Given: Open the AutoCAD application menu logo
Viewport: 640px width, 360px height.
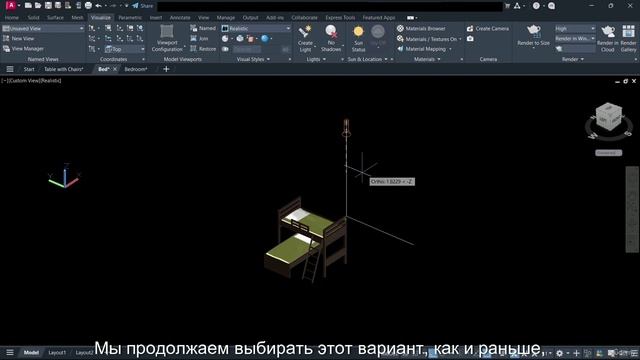Looking at the screenshot, I should pos(11,5).
